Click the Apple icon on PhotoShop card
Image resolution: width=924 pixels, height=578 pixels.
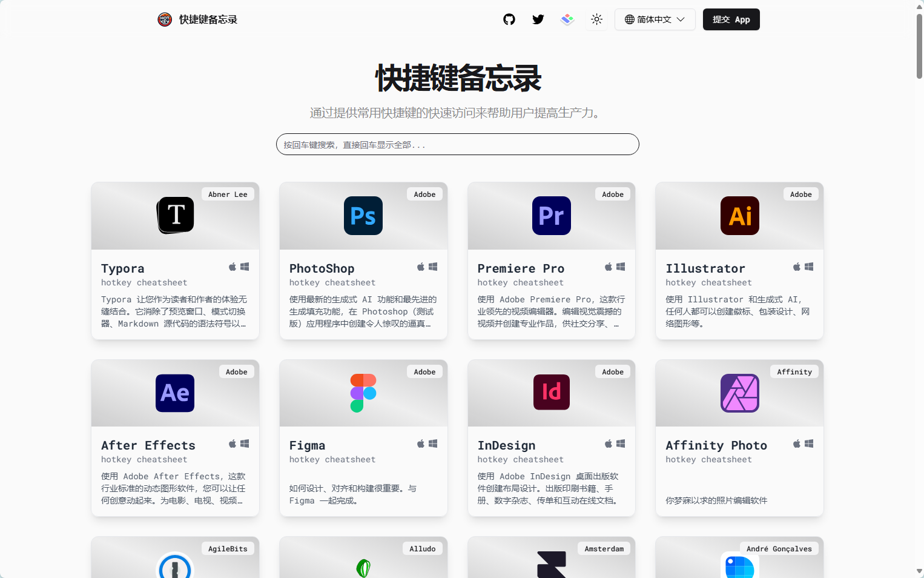(421, 267)
